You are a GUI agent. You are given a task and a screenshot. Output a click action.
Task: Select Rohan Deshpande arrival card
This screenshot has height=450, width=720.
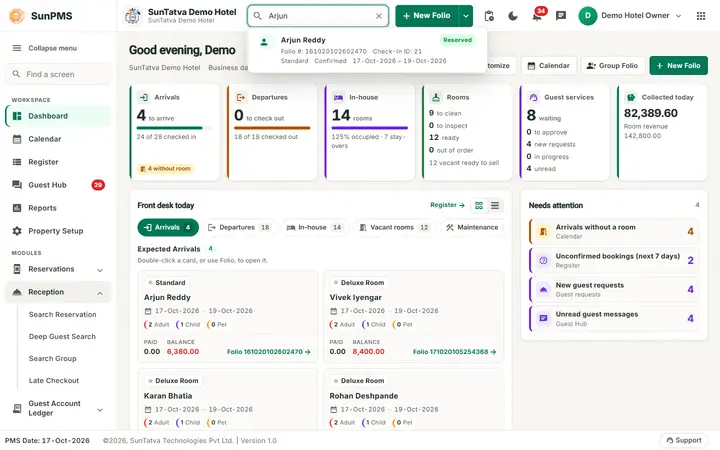coord(413,399)
